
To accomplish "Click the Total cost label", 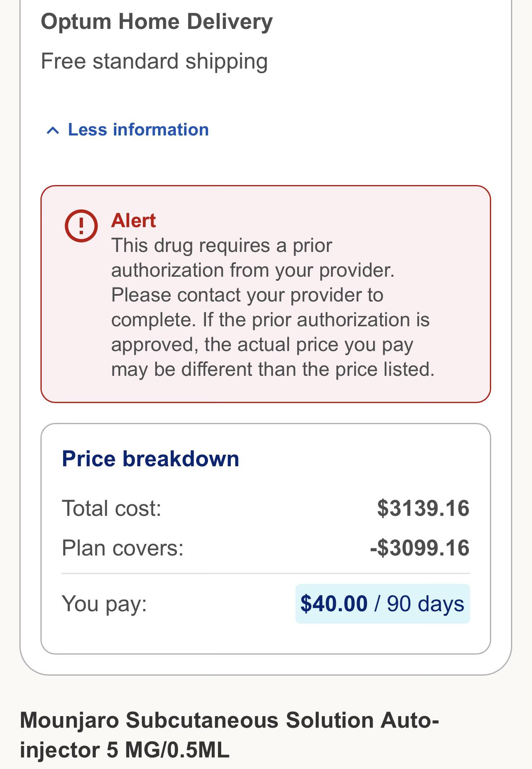I will point(111,508).
